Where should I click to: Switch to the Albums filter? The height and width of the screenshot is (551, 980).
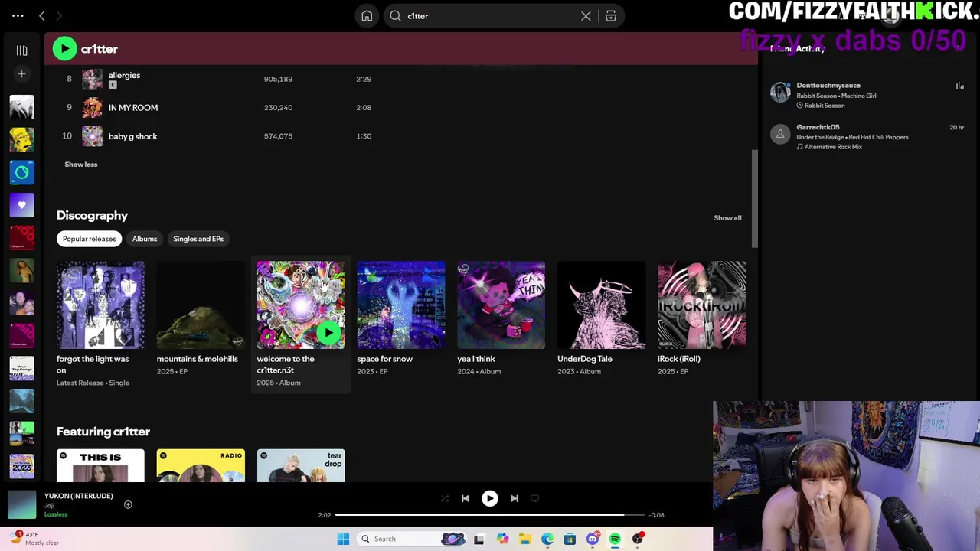pos(144,239)
